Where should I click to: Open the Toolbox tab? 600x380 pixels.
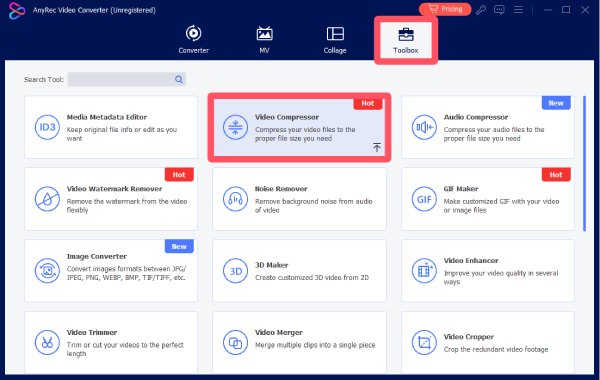coord(406,40)
